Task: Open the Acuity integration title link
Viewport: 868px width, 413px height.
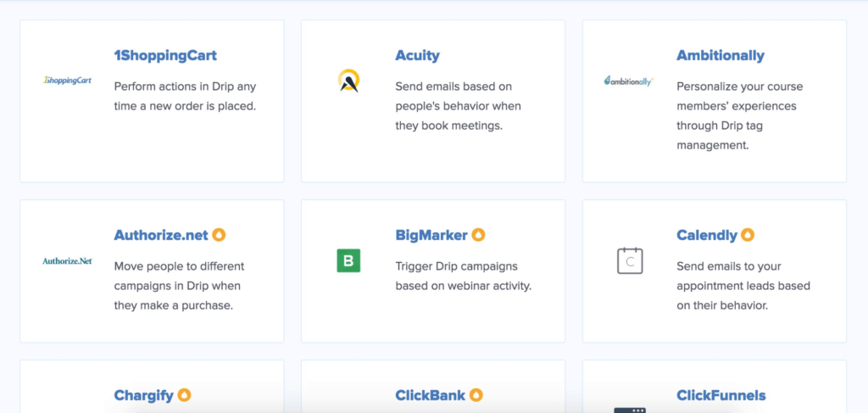Action: pyautogui.click(x=417, y=55)
